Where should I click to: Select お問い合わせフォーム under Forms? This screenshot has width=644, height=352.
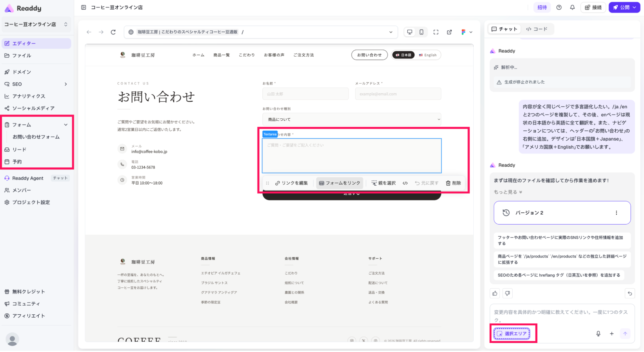pyautogui.click(x=36, y=137)
